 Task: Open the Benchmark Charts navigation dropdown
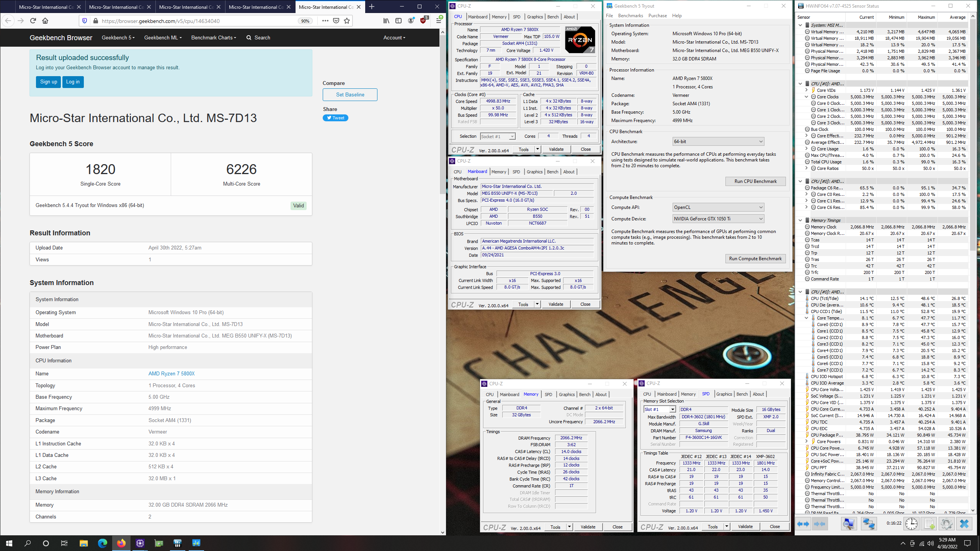tap(214, 37)
